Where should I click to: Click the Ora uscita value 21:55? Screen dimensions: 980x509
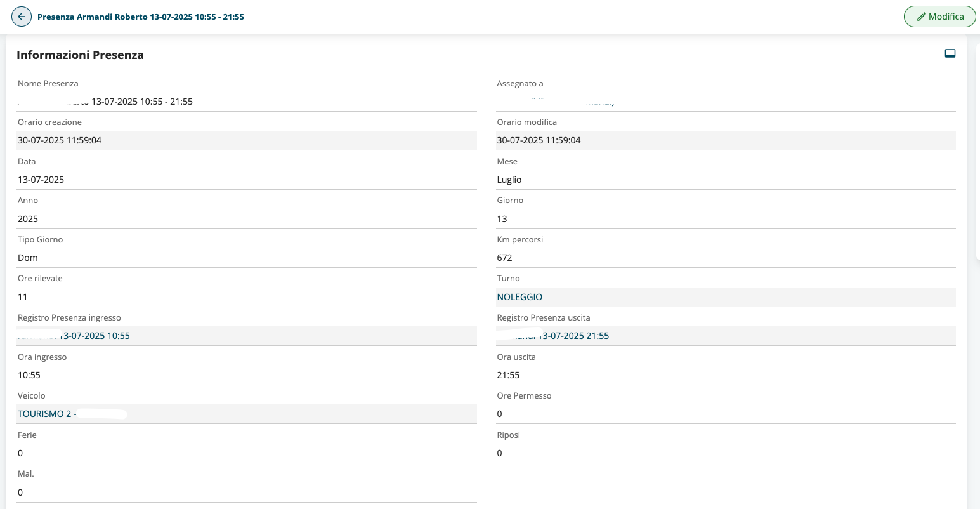pyautogui.click(x=508, y=375)
